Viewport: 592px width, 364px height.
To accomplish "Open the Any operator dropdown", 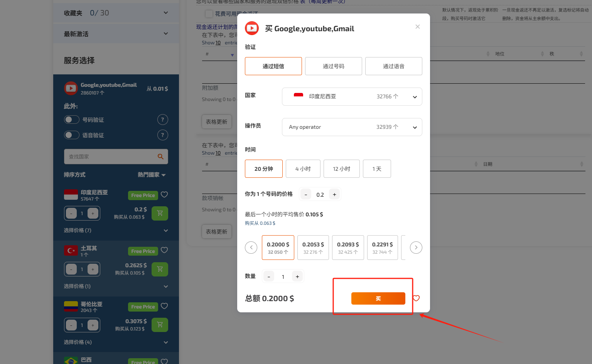I will pyautogui.click(x=352, y=127).
